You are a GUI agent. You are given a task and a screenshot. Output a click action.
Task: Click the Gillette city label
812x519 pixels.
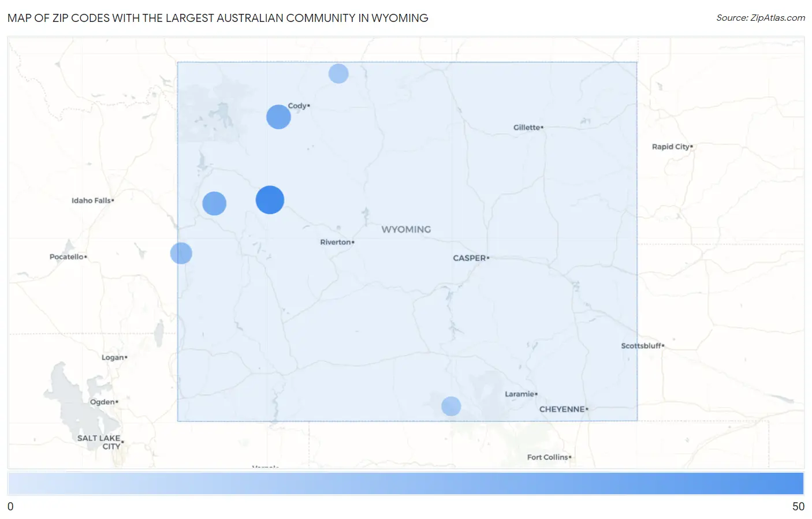point(527,128)
